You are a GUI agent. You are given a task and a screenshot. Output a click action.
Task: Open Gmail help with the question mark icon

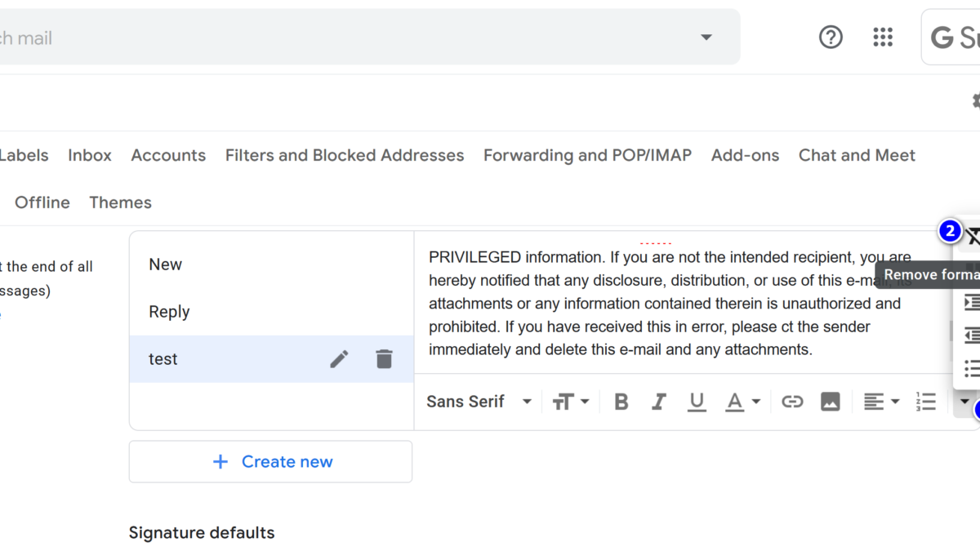coord(831,37)
